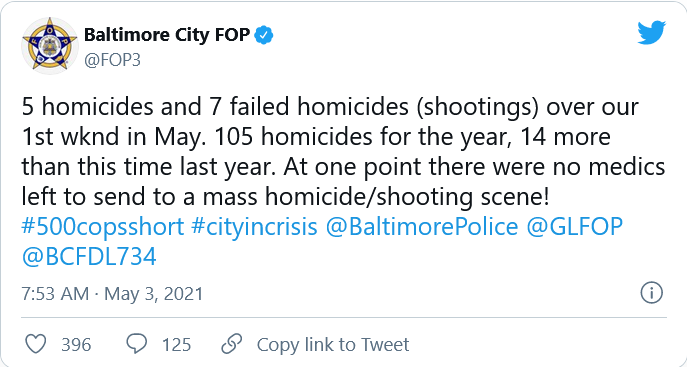
Task: Visit the @FOP3 handle
Action: coord(113,60)
